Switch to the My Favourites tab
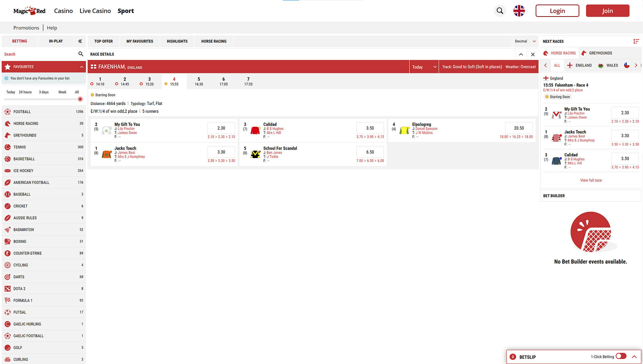 click(x=140, y=41)
